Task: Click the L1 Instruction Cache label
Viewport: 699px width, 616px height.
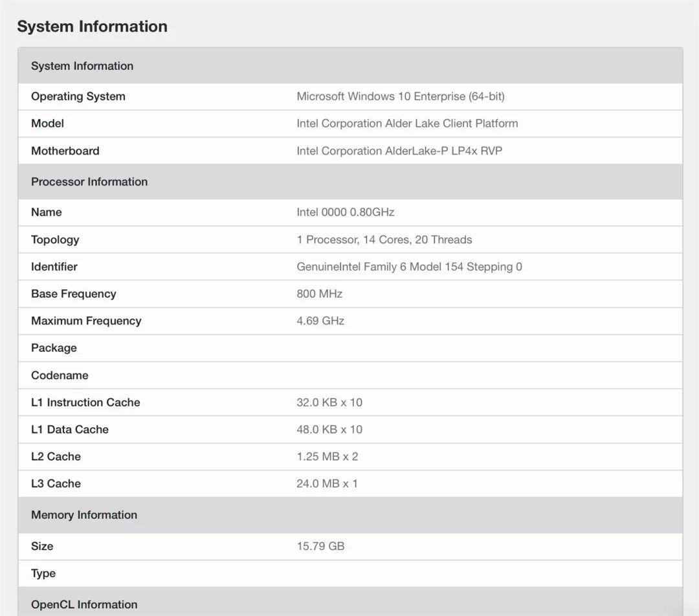Action: click(x=85, y=402)
